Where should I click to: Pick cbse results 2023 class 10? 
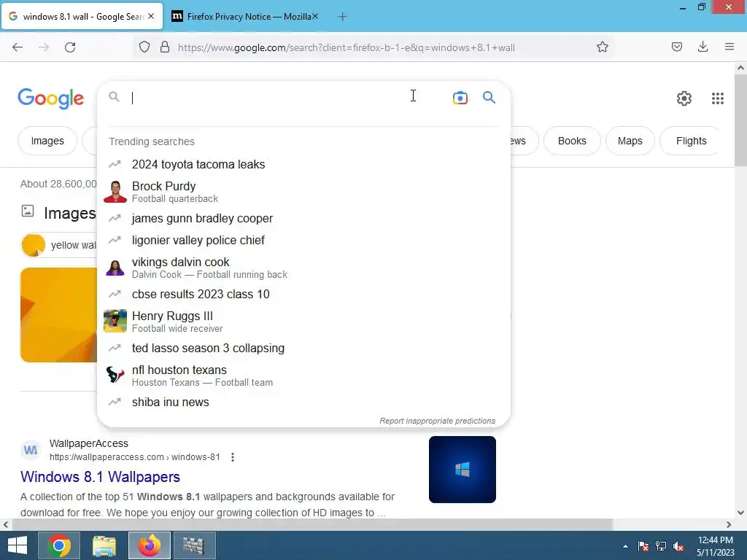coord(303,295)
